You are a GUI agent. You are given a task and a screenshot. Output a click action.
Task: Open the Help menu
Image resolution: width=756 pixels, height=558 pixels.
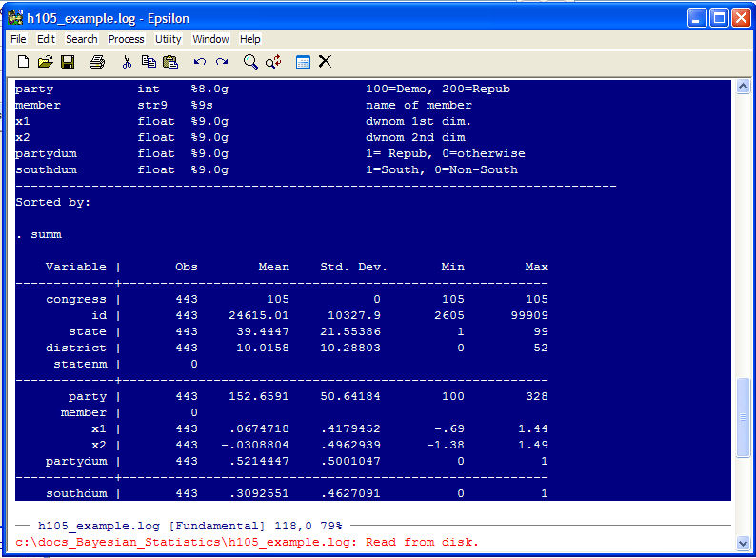click(x=249, y=39)
